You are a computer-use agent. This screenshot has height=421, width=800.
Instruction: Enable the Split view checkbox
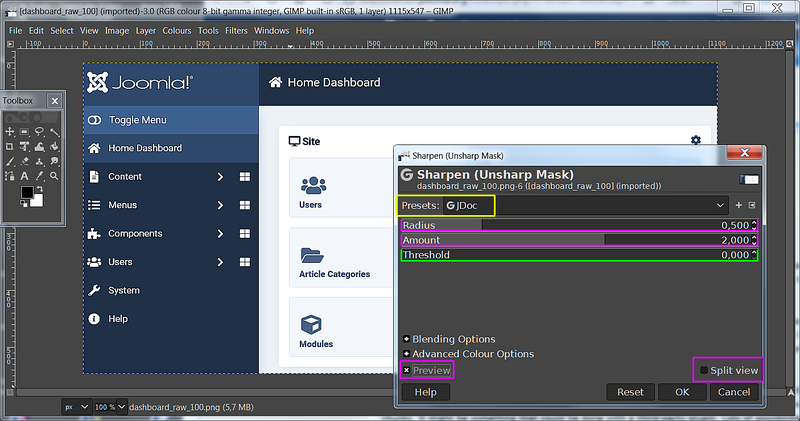click(704, 370)
